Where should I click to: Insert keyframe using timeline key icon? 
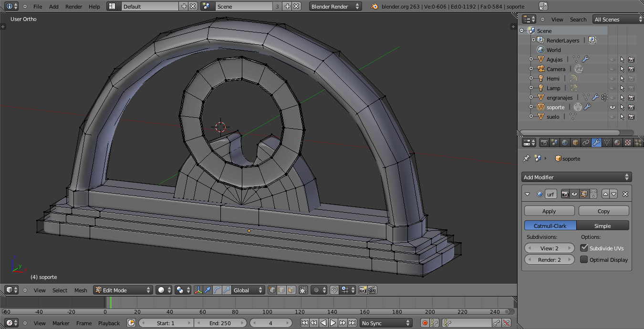point(497,323)
